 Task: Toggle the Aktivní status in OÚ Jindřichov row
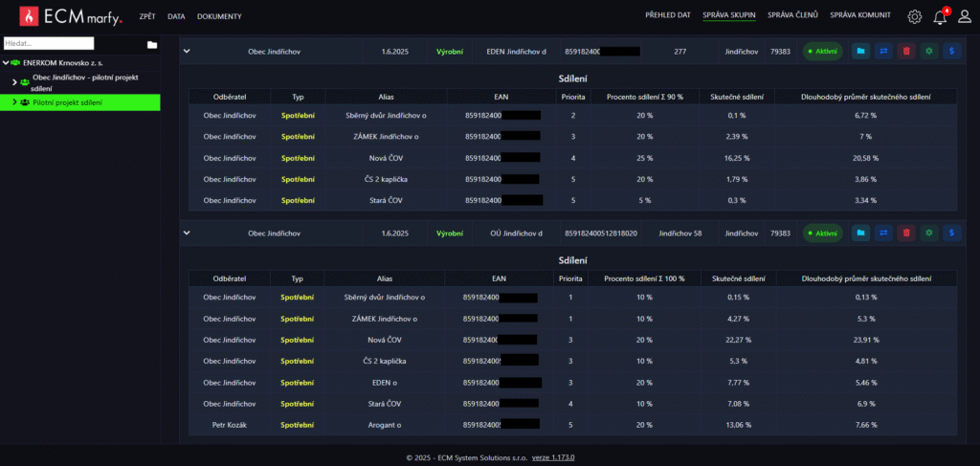coord(822,233)
